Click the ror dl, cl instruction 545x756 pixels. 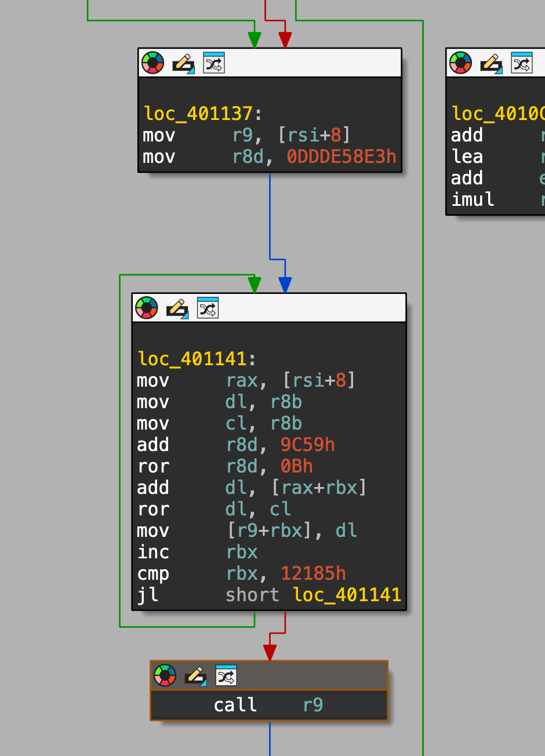click(x=215, y=509)
